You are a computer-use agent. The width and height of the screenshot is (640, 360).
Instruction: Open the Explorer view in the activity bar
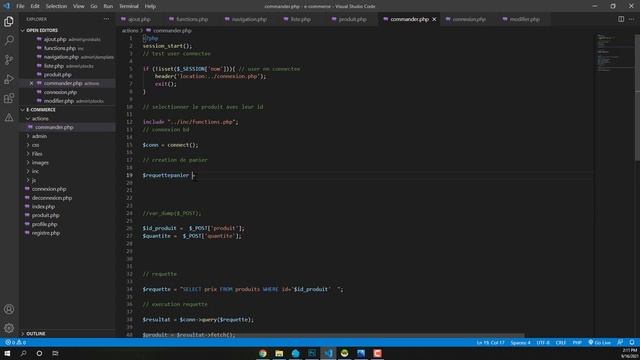point(9,21)
